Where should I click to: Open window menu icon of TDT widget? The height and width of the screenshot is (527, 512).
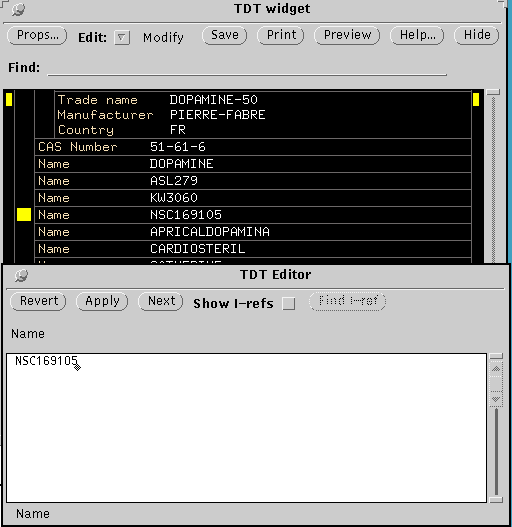click(18, 9)
